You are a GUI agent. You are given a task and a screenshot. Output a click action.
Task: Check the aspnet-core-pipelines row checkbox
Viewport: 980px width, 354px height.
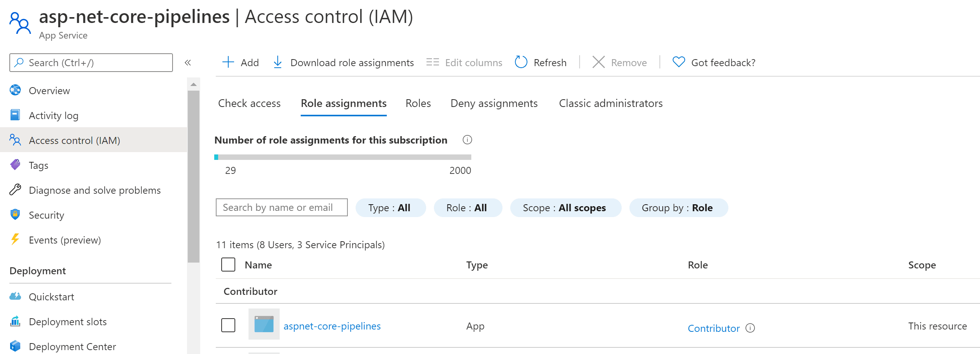228,325
